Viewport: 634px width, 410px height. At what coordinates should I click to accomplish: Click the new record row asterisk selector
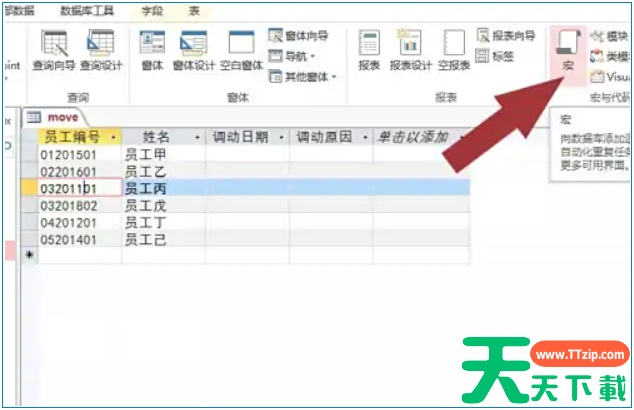coord(29,255)
